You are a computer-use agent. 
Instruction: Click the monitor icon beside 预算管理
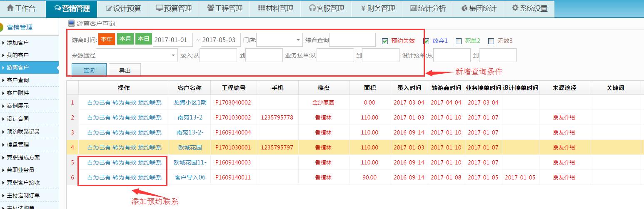click(159, 8)
